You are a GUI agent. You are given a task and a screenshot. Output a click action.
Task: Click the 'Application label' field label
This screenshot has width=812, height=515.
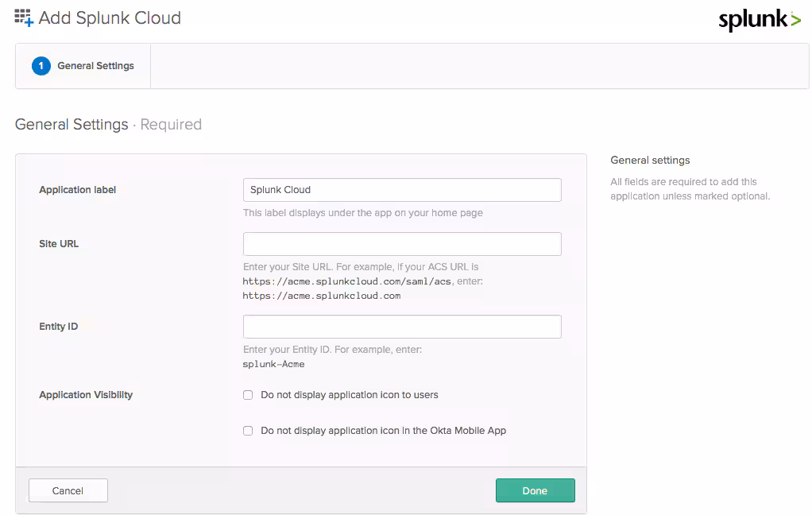(78, 190)
